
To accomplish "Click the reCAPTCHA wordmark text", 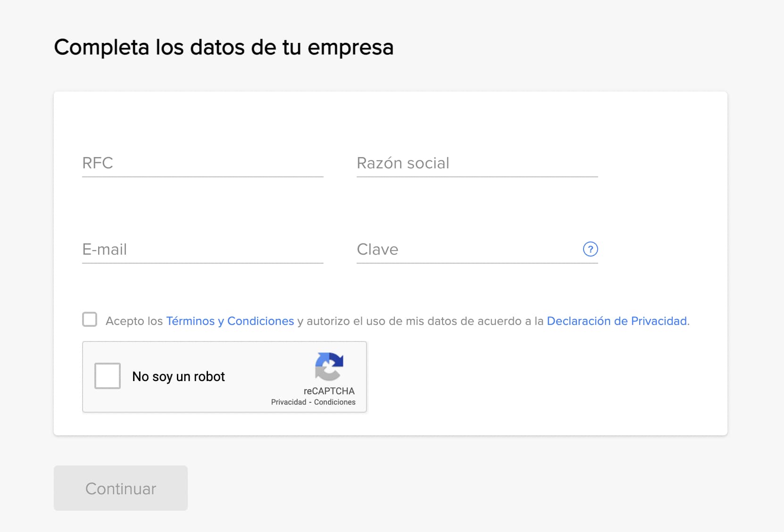I will tap(329, 391).
